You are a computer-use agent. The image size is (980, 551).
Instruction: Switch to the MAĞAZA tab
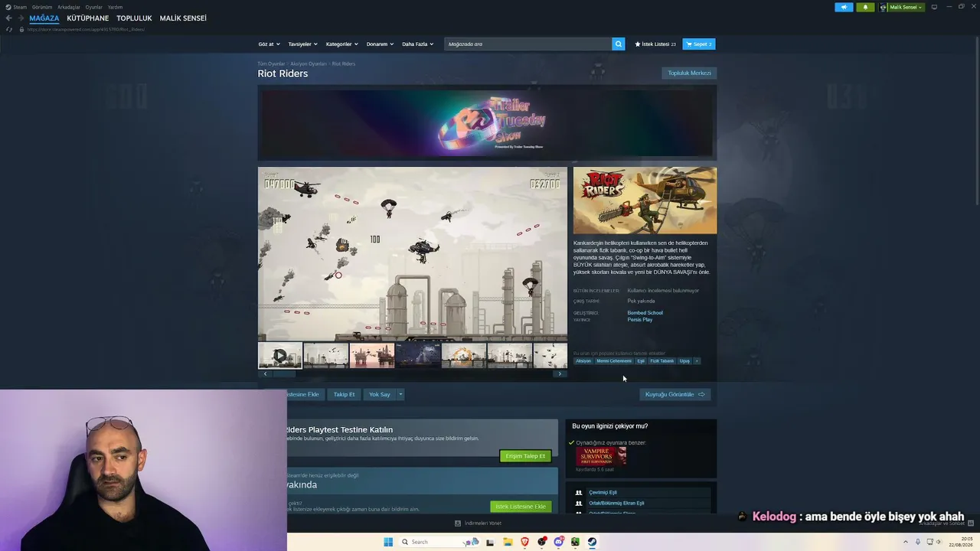pyautogui.click(x=44, y=18)
